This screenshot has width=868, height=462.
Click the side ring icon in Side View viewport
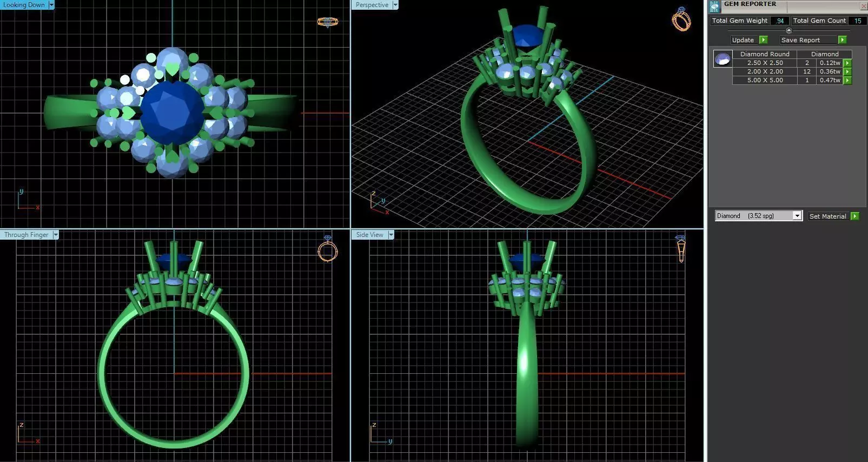click(x=681, y=249)
